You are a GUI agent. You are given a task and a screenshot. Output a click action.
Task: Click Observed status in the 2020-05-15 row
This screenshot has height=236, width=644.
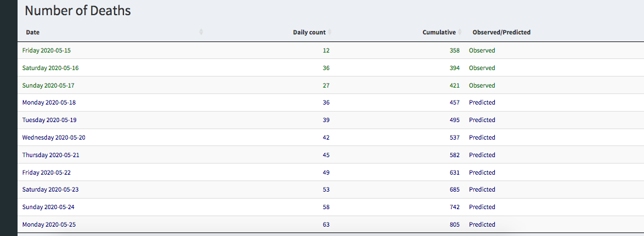point(482,50)
